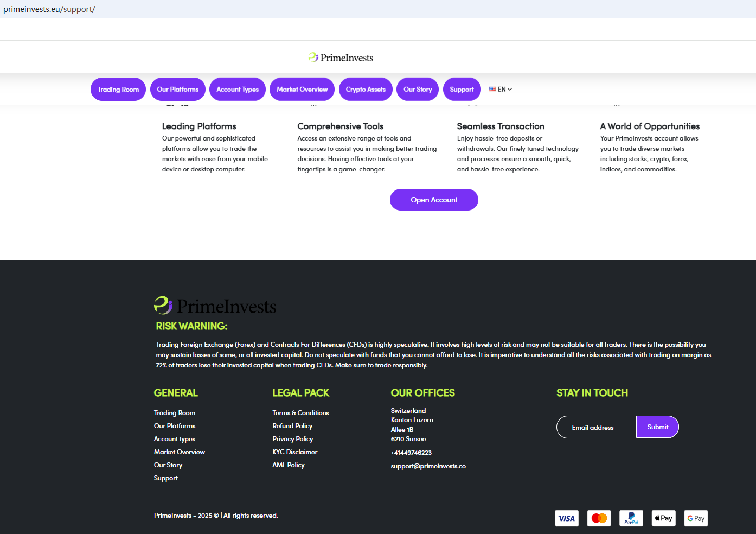Select Account Types in the navigation bar
The height and width of the screenshot is (534, 756).
(238, 90)
